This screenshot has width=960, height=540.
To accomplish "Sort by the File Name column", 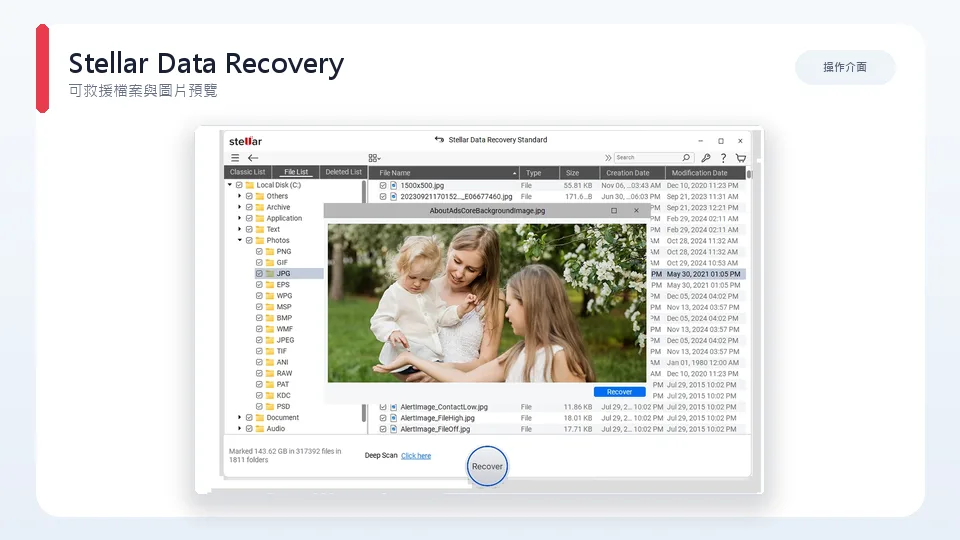I will point(446,173).
